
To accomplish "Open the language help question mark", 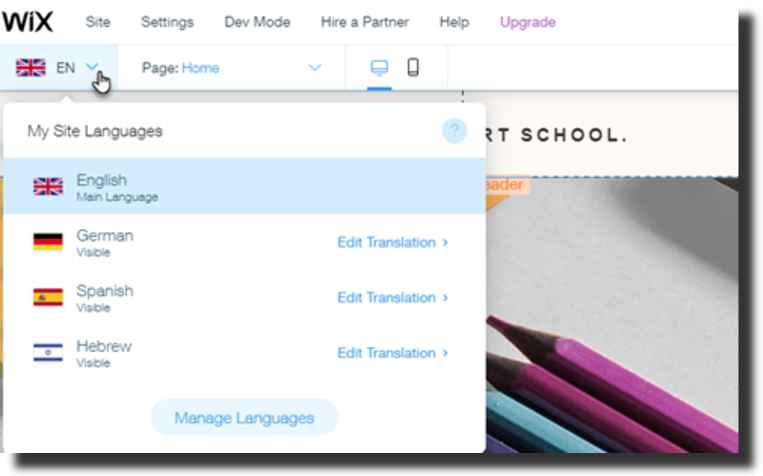I will tap(454, 130).
